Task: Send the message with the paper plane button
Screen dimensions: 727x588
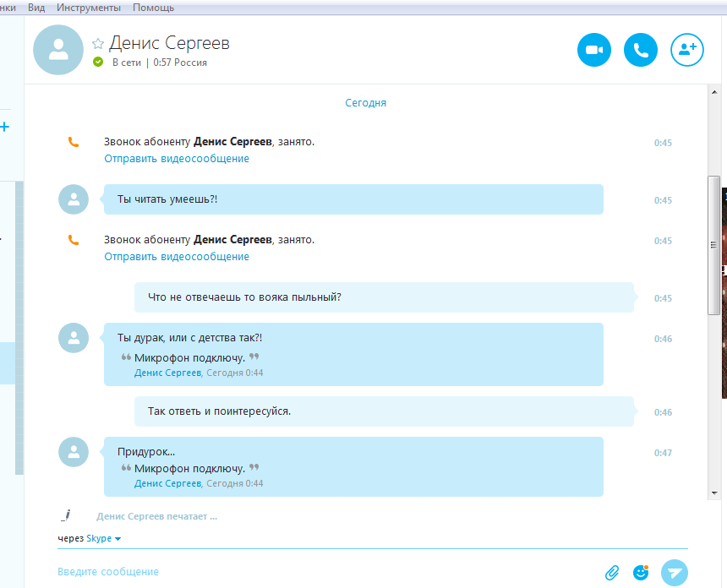Action: click(674, 573)
